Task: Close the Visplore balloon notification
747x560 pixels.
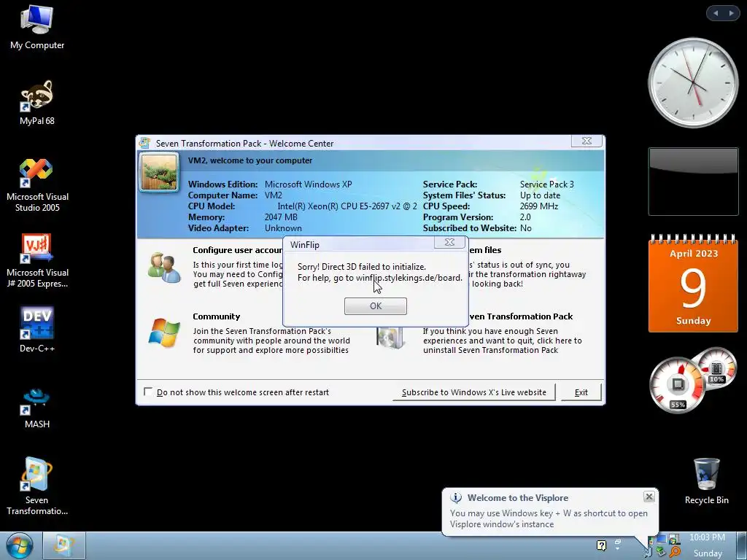Action: pos(649,497)
